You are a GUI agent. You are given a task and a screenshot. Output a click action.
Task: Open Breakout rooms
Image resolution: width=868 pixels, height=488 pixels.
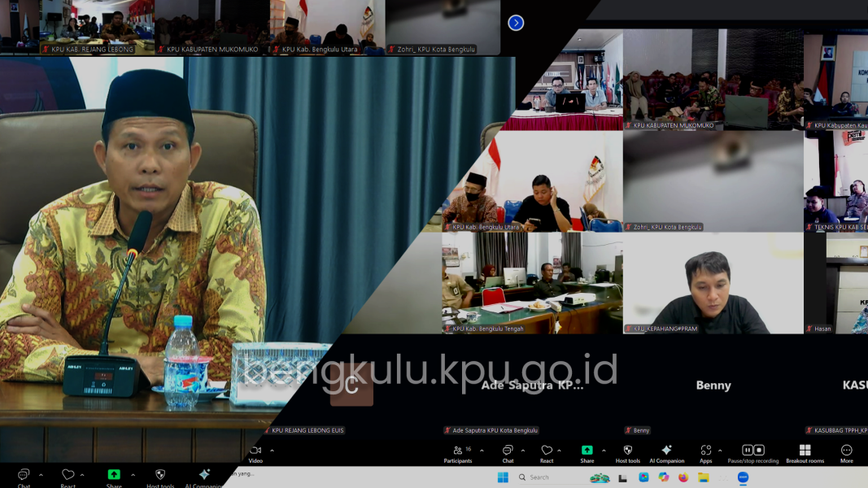pyautogui.click(x=805, y=453)
